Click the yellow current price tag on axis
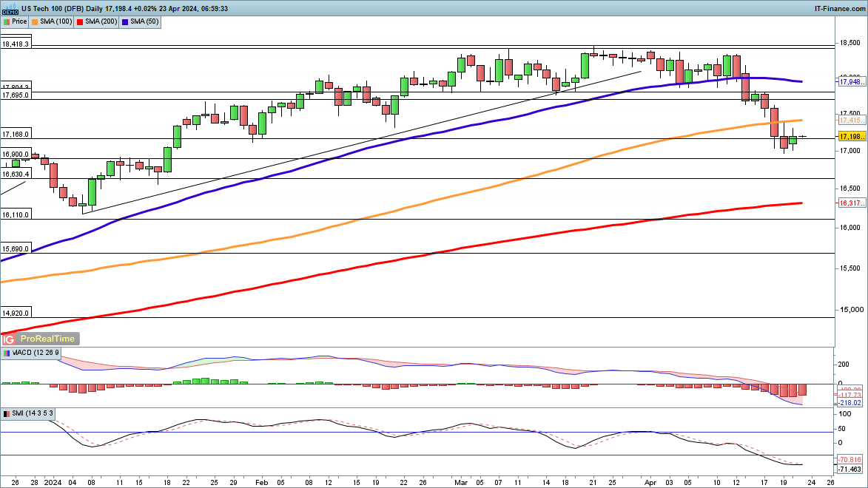This screenshot has height=488, width=868. [852, 137]
